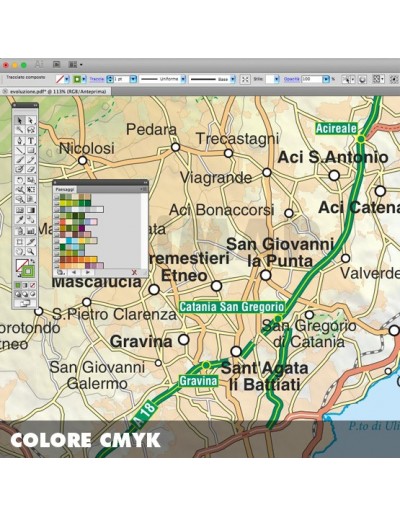Open Adobe Bridge from title bar icon

point(57,64)
